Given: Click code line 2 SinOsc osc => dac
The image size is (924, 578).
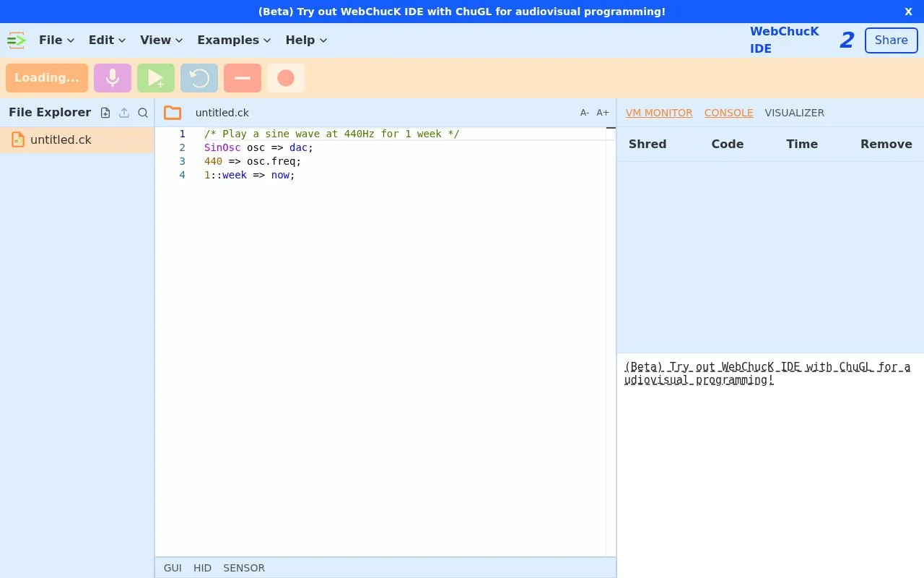Looking at the screenshot, I should (259, 147).
